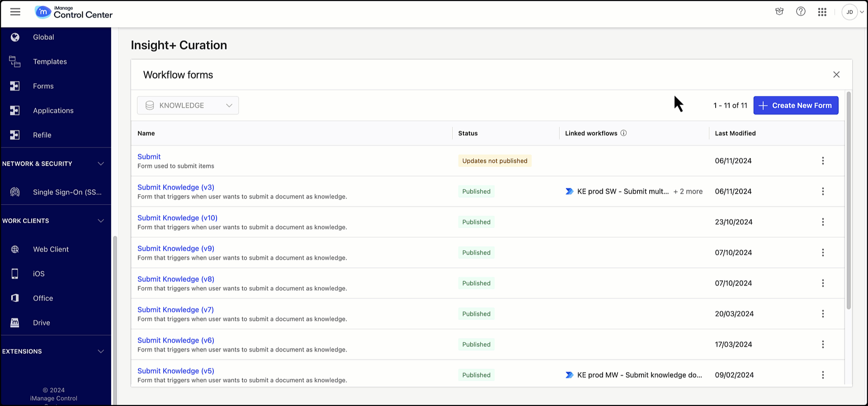Click Create New Form button
The width and height of the screenshot is (868, 406).
pyautogui.click(x=795, y=105)
